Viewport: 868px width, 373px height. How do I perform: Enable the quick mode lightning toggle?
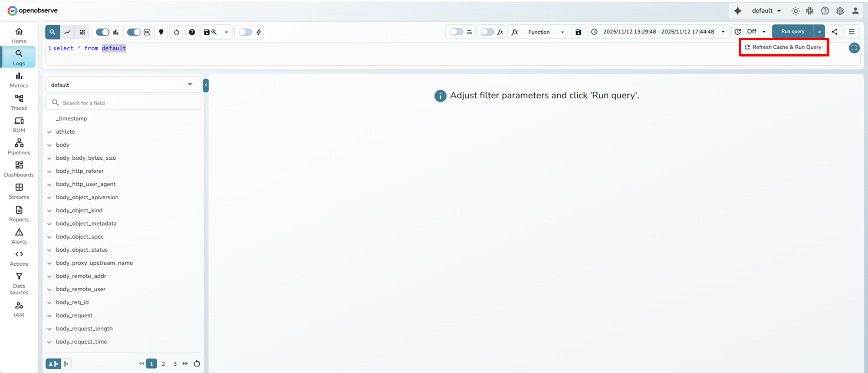246,32
